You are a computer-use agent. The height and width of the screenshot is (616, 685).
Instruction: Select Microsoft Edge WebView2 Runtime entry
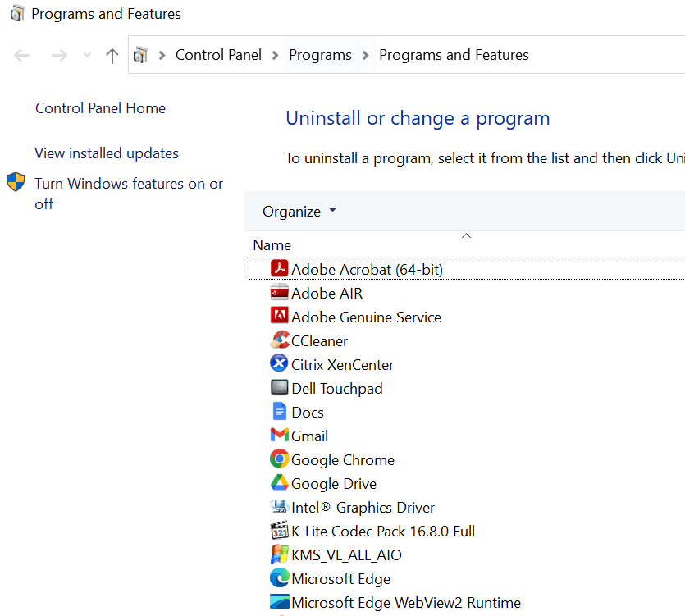click(x=406, y=603)
